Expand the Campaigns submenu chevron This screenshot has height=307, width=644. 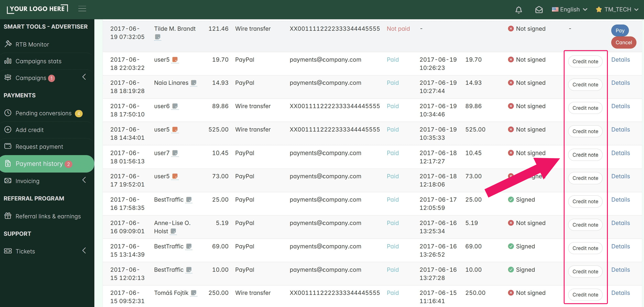pos(84,77)
